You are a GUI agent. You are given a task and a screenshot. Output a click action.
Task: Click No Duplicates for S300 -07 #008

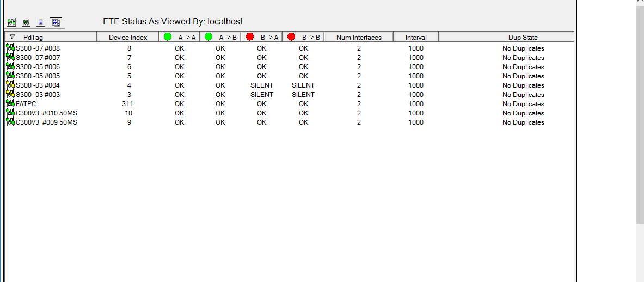point(523,48)
